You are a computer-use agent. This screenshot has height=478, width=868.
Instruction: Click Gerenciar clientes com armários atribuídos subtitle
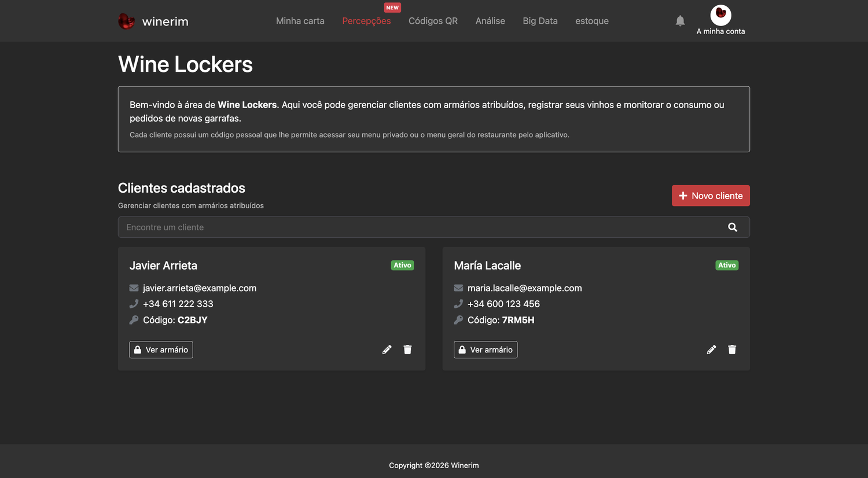click(x=191, y=205)
